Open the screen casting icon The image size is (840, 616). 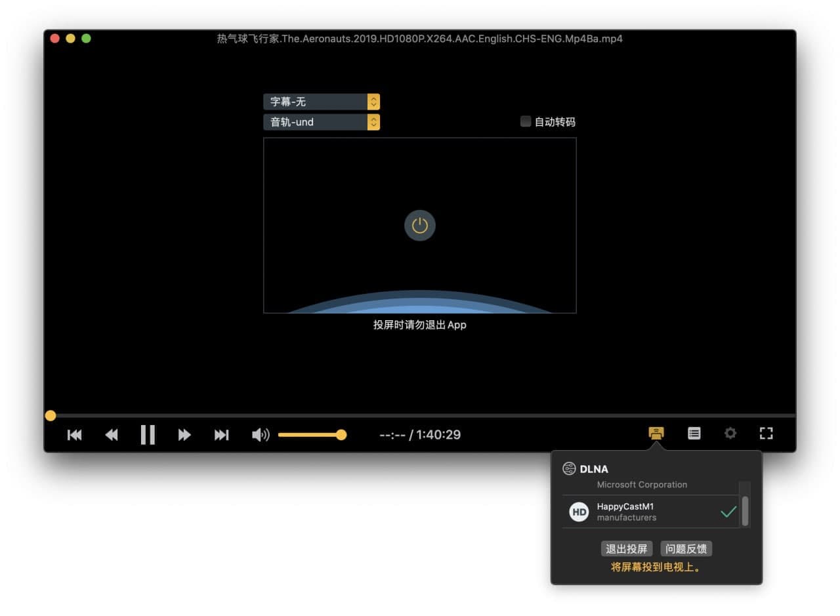(656, 433)
